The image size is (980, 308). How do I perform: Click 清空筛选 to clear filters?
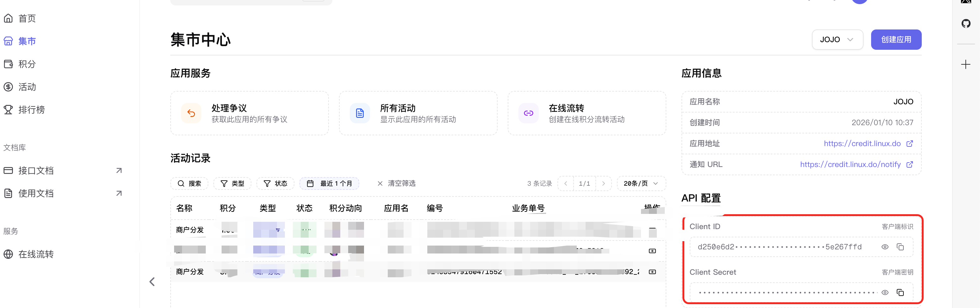[x=396, y=183]
